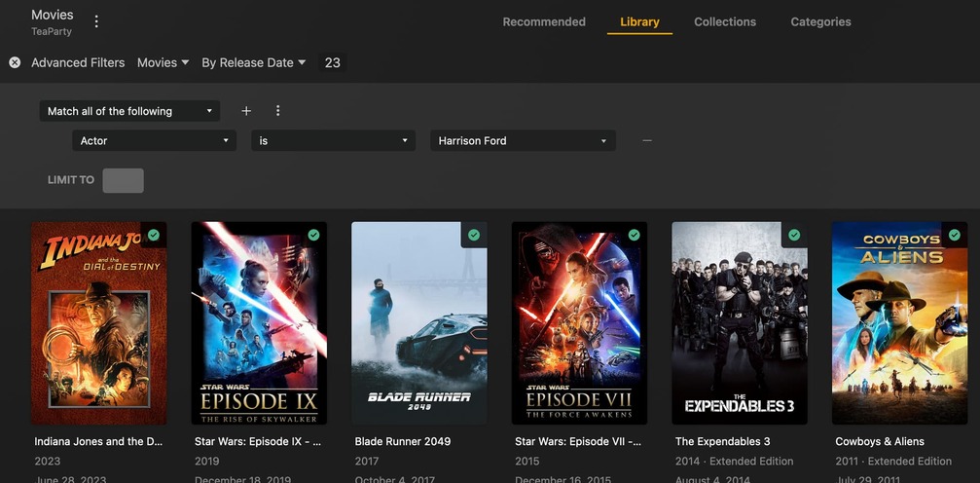Open The Expendables 3 poster
980x483 pixels.
(x=740, y=323)
